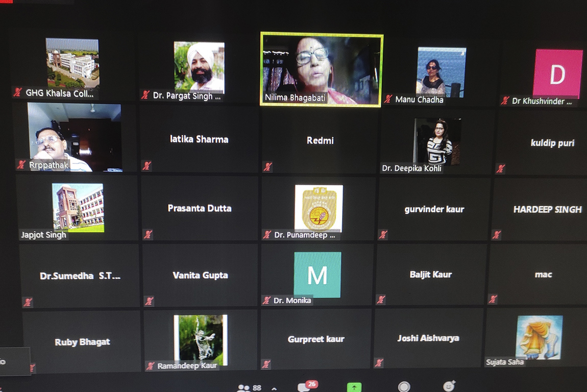Click Japjot Singh's building photo tile

[78, 207]
